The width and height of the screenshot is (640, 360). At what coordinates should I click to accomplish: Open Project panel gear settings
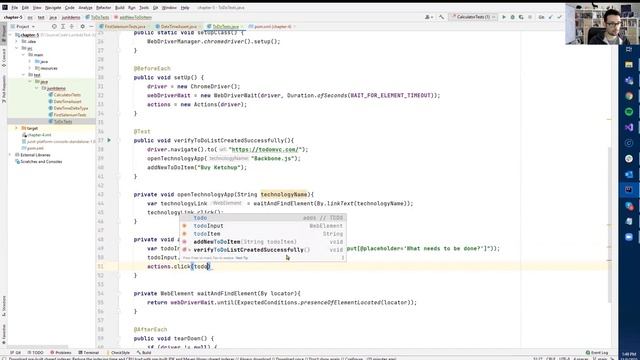82,27
